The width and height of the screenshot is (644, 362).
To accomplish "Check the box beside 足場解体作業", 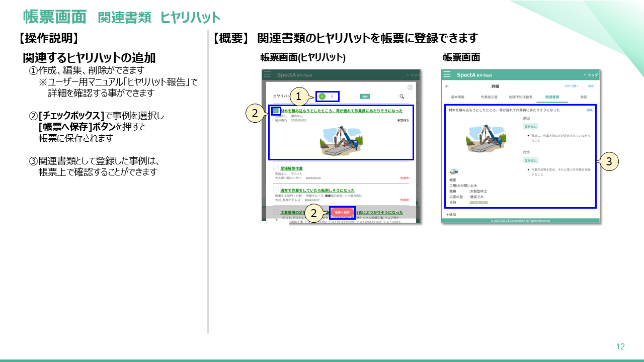I will [x=276, y=168].
